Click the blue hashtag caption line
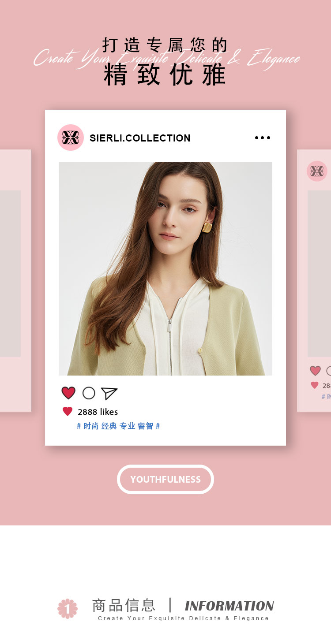The width and height of the screenshot is (331, 644). click(118, 426)
